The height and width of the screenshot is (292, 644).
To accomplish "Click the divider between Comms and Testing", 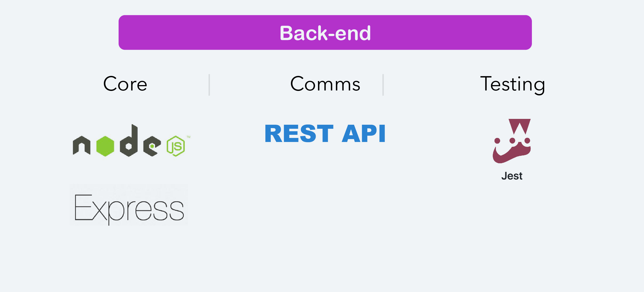I will click(x=383, y=85).
